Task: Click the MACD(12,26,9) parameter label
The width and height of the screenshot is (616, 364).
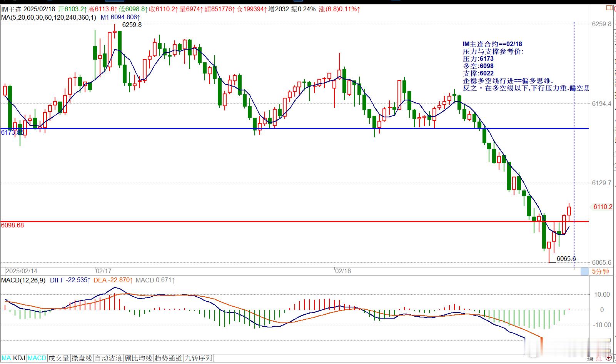Action: click(23, 280)
